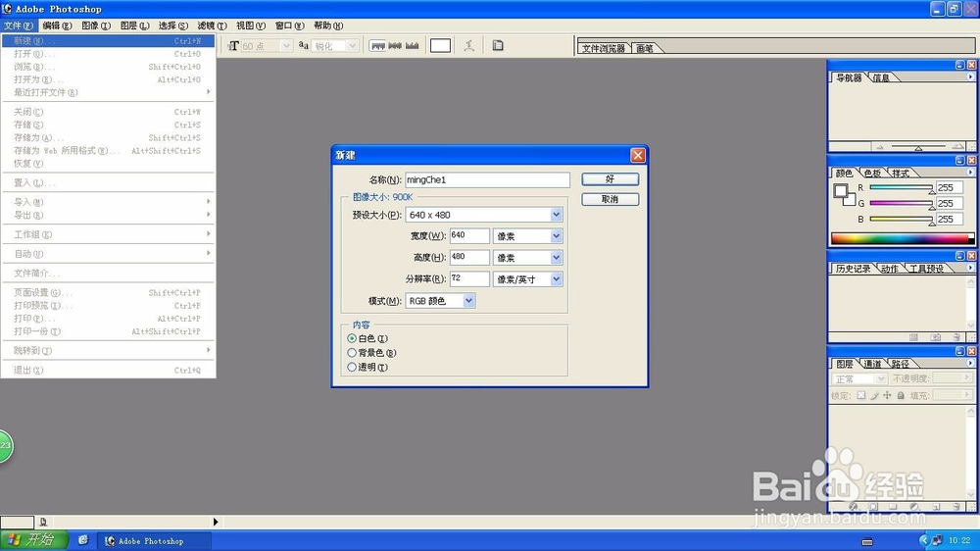The height and width of the screenshot is (551, 980).
Task: Click the 开始 Start button
Action: click(x=33, y=540)
